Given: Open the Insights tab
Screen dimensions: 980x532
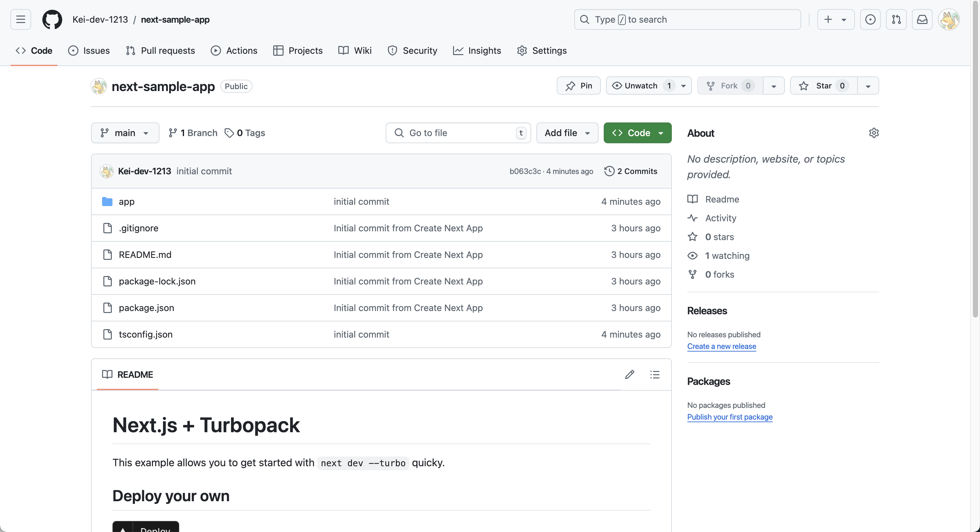Looking at the screenshot, I should point(477,51).
